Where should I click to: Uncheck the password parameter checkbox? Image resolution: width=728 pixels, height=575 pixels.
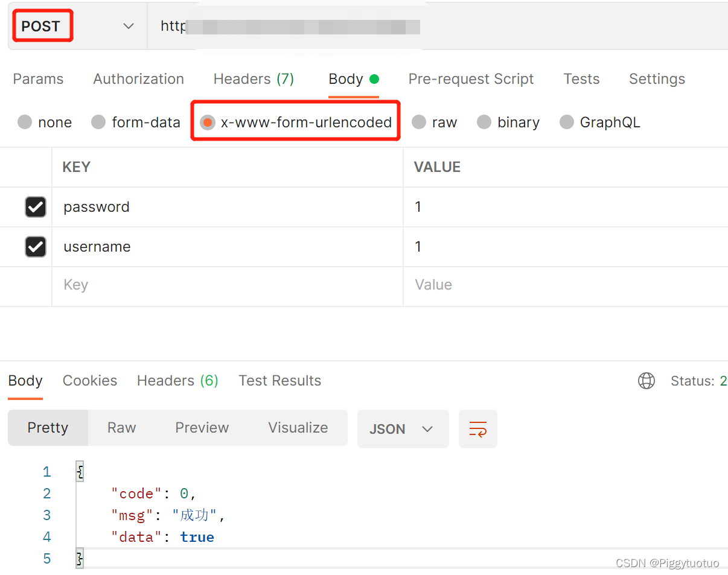[x=36, y=207]
